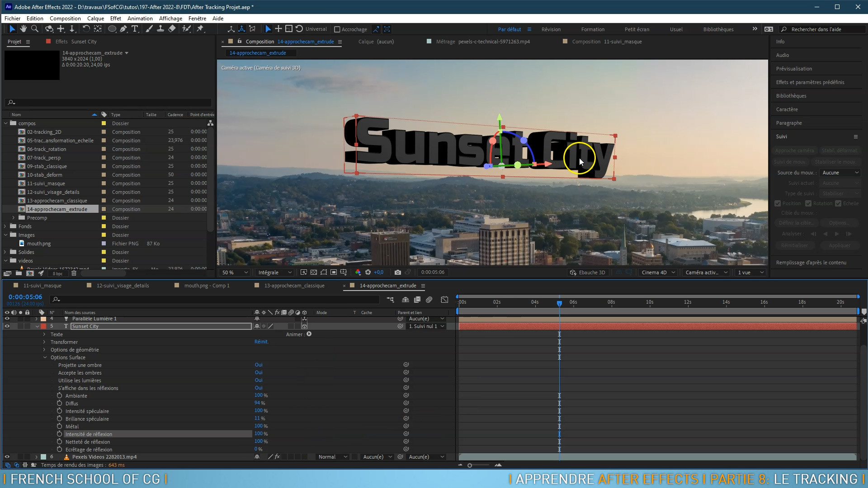The image size is (868, 488).
Task: Collapse the Options Surface group
Action: 45,357
